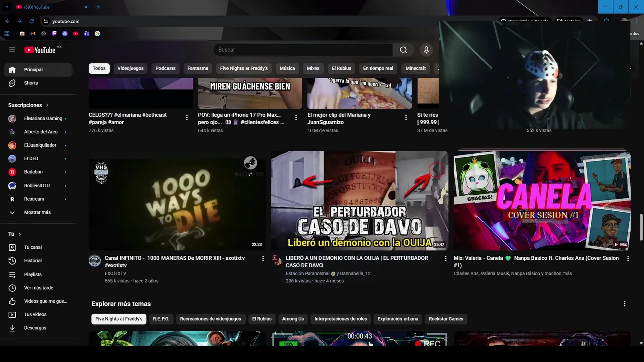Image resolution: width=644 pixels, height=362 pixels.
Task: Open Playlists in the sidebar
Action: point(38,274)
